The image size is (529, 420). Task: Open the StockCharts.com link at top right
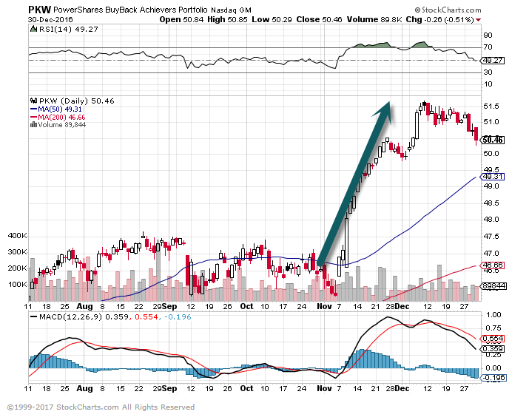click(448, 10)
